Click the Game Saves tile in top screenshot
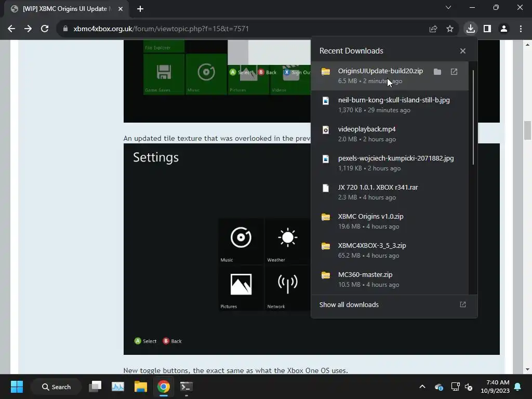The width and height of the screenshot is (532, 399). coord(164,74)
